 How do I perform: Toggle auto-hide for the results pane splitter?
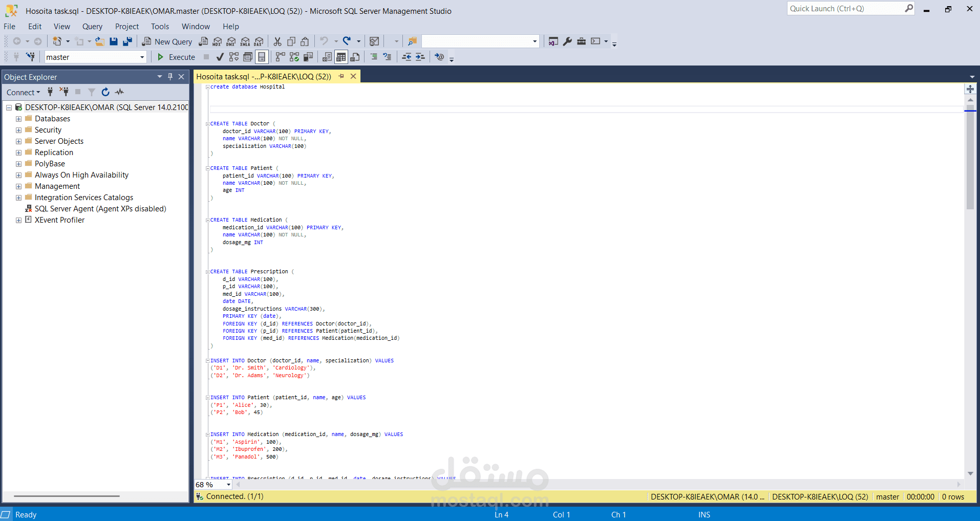[970, 89]
